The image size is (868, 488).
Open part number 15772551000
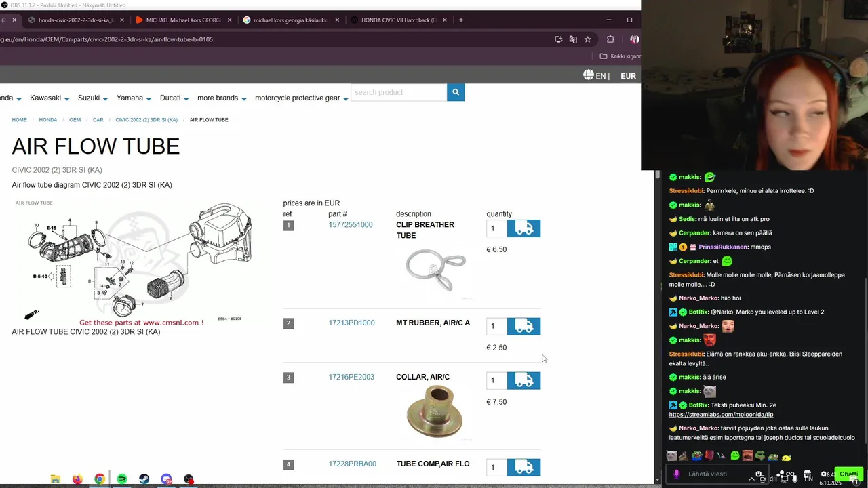click(x=351, y=225)
